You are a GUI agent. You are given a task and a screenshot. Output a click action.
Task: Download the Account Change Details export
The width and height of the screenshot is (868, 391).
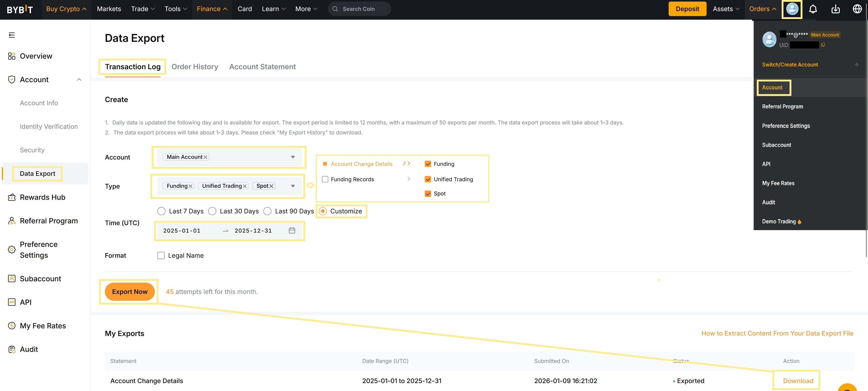tap(797, 380)
